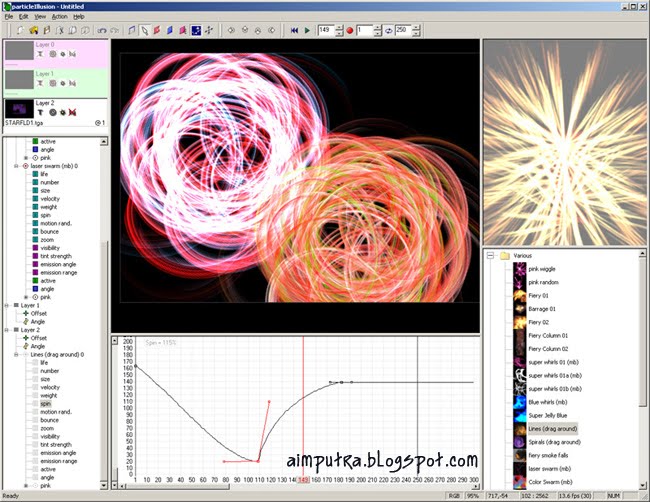Click the New project toolbar icon
This screenshot has width=650, height=502.
[x=20, y=30]
